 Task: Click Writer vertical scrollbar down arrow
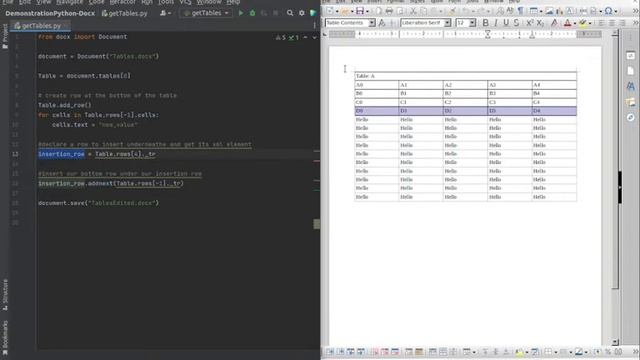click(x=615, y=342)
